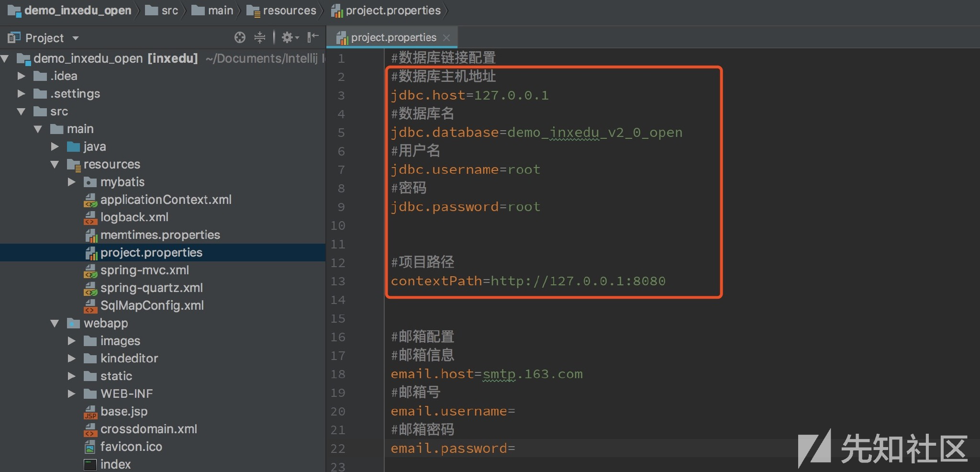The image size is (980, 472).
Task: Expand the mybatis folder
Action: coord(72,182)
